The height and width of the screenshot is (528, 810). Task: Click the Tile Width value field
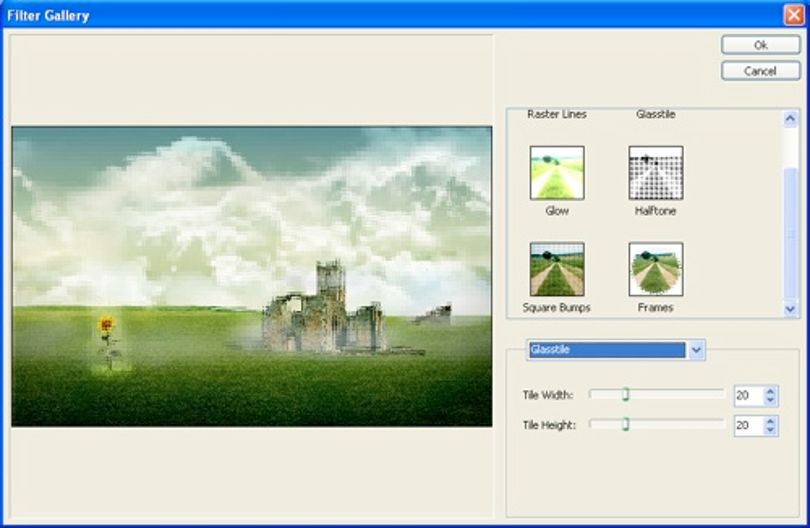click(x=749, y=396)
